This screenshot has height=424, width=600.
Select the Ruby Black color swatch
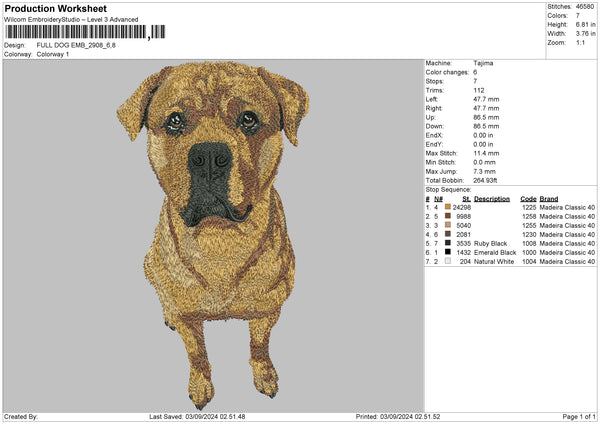pyautogui.click(x=448, y=243)
